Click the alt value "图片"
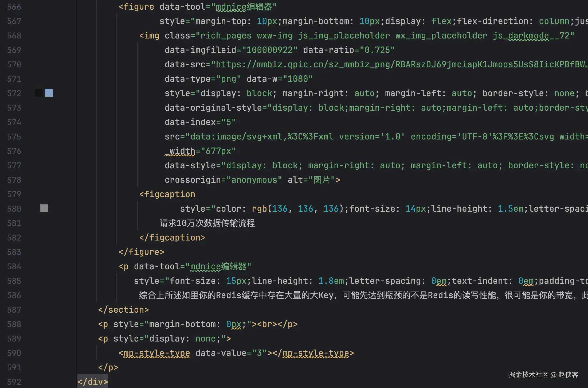The width and height of the screenshot is (588, 388). pos(322,180)
